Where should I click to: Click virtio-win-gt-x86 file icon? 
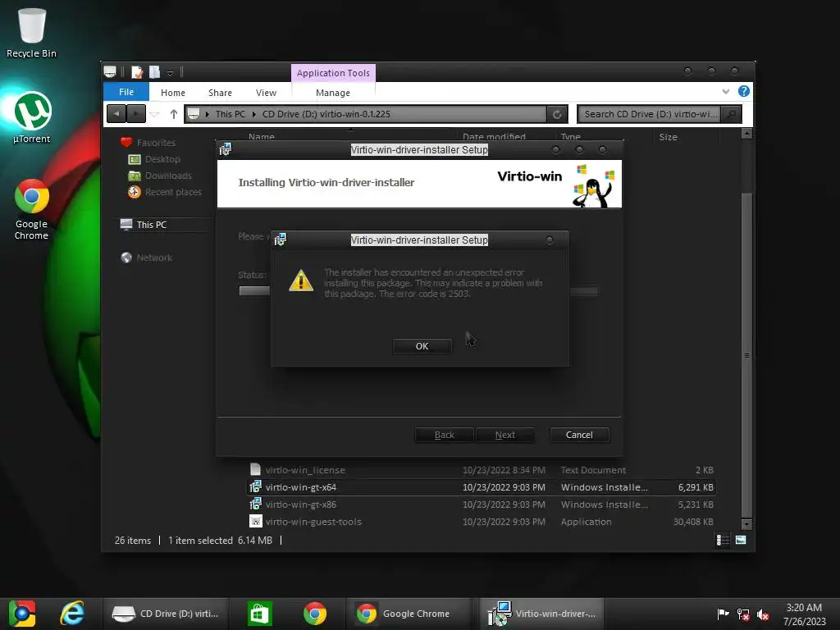pos(256,504)
